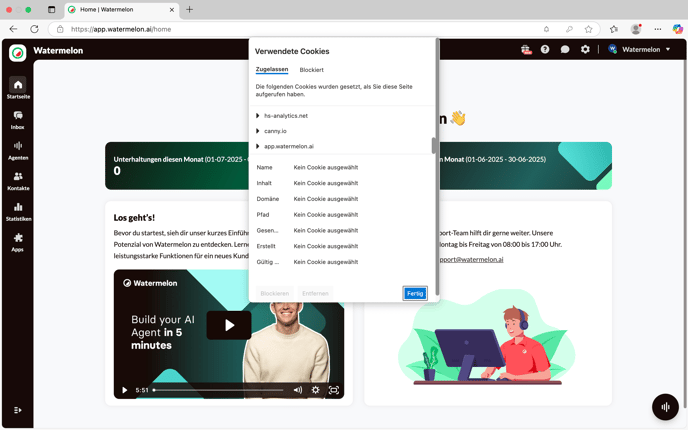Click the Domäne cookie value text

pos(326,199)
